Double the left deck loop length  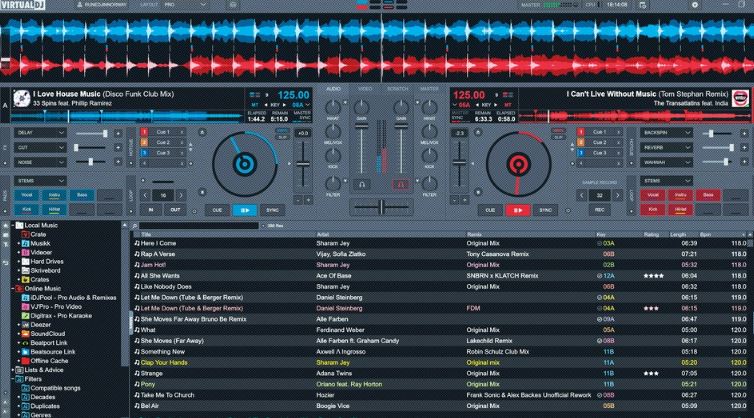pyautogui.click(x=181, y=195)
